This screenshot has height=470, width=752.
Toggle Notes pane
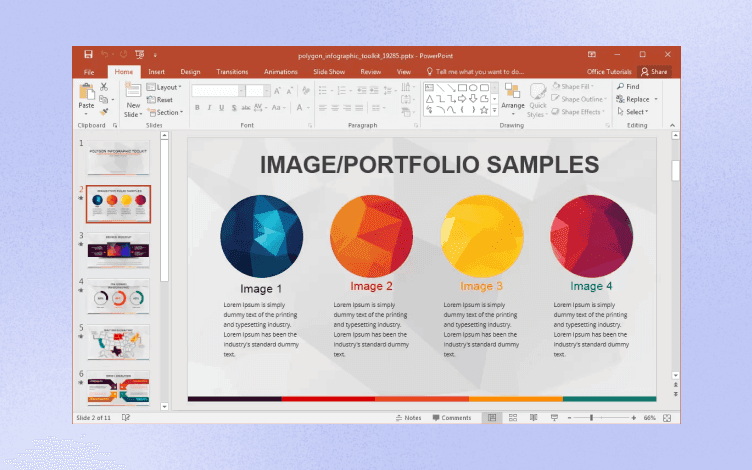[408, 418]
